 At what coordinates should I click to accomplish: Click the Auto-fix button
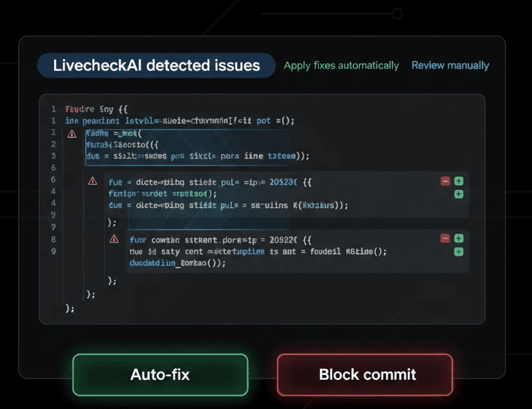pos(160,375)
